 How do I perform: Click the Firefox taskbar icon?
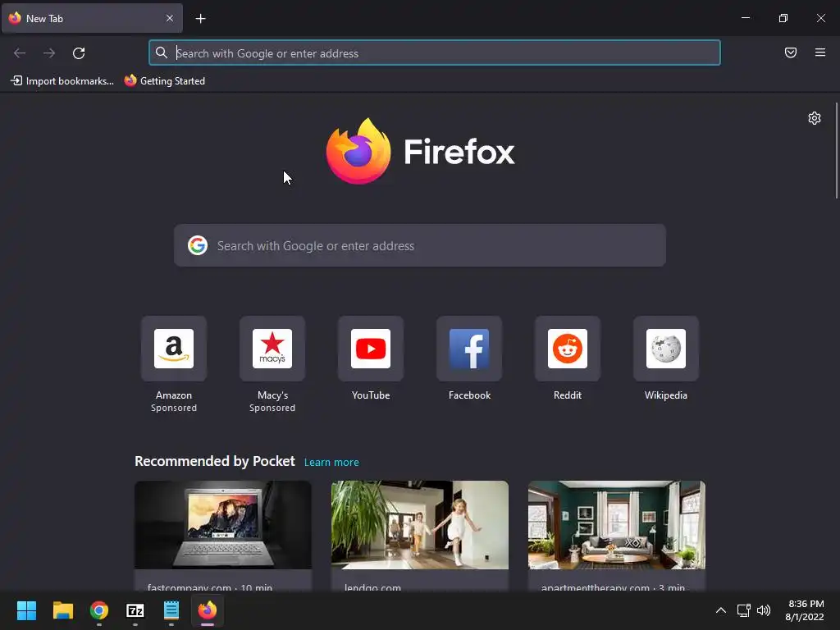point(208,610)
